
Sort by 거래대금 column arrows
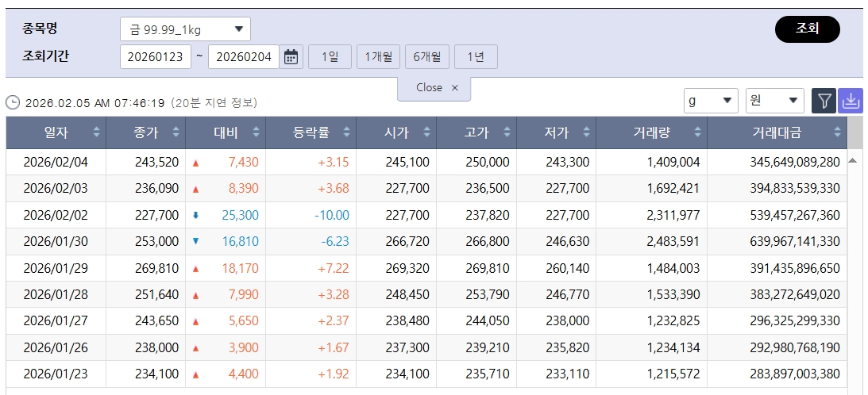point(837,132)
